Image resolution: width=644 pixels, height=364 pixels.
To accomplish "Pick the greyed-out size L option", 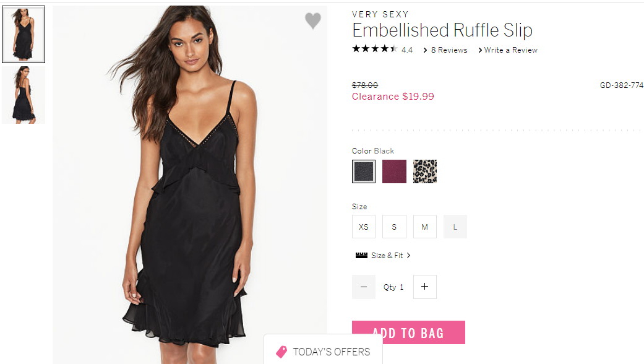I will pyautogui.click(x=455, y=227).
